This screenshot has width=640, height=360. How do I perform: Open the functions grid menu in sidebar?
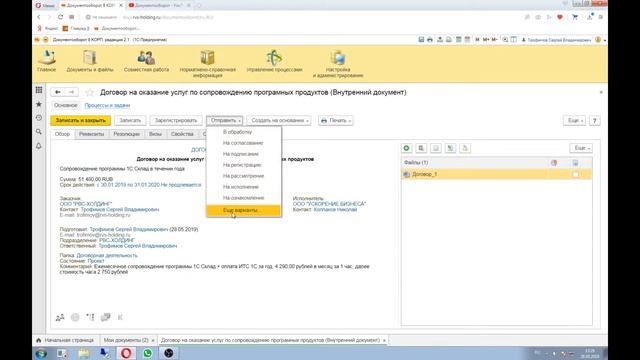tap(39, 90)
